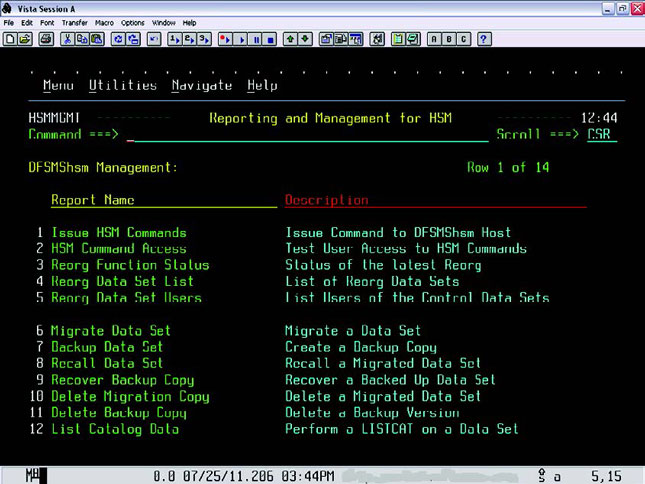Image resolution: width=645 pixels, height=484 pixels.
Task: Click the New session toolbar icon
Action: (x=10, y=39)
